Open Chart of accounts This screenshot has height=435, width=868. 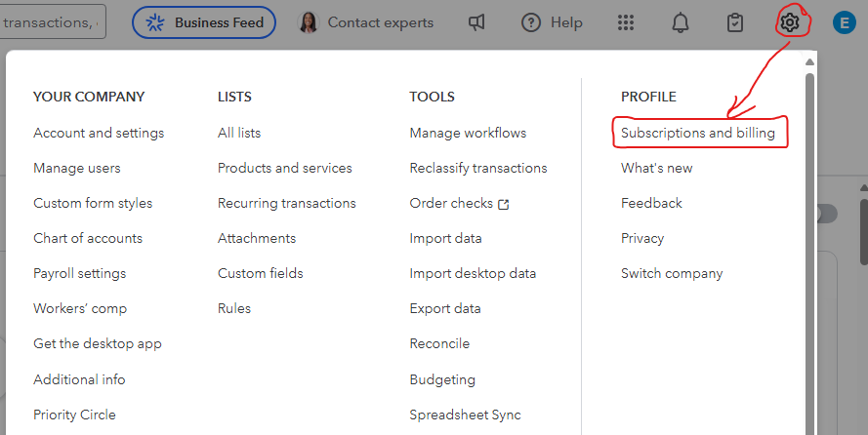tap(88, 238)
